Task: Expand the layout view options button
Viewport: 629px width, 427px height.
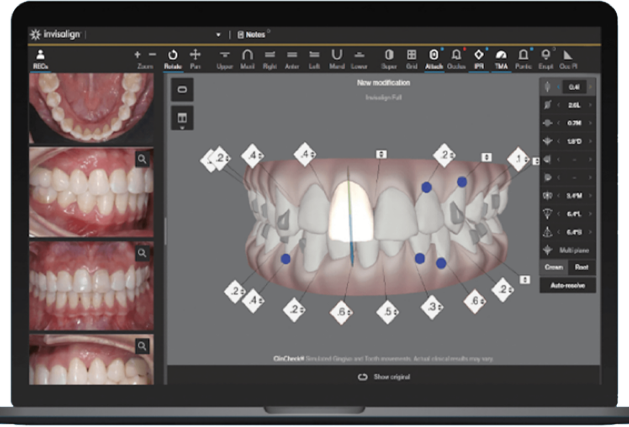Action: (x=182, y=118)
